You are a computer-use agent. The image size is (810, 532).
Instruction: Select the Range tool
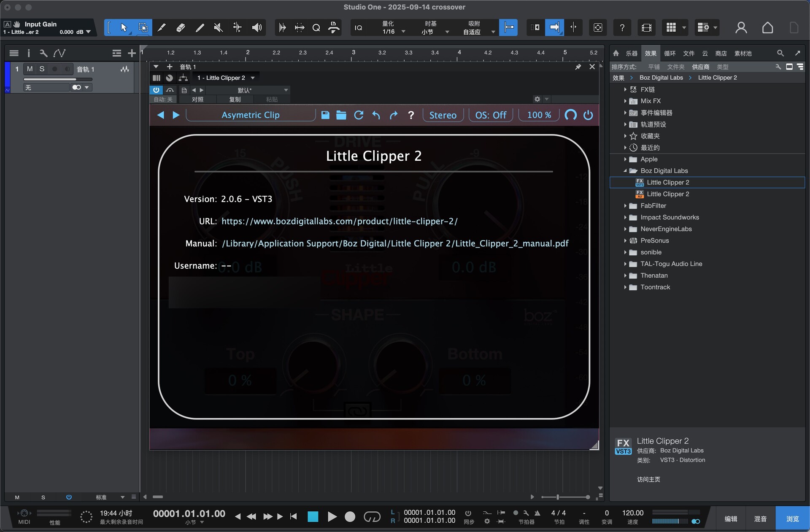point(143,28)
